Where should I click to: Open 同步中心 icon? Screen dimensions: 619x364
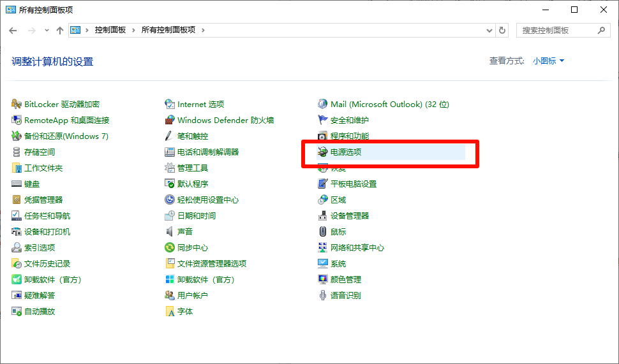pos(169,248)
